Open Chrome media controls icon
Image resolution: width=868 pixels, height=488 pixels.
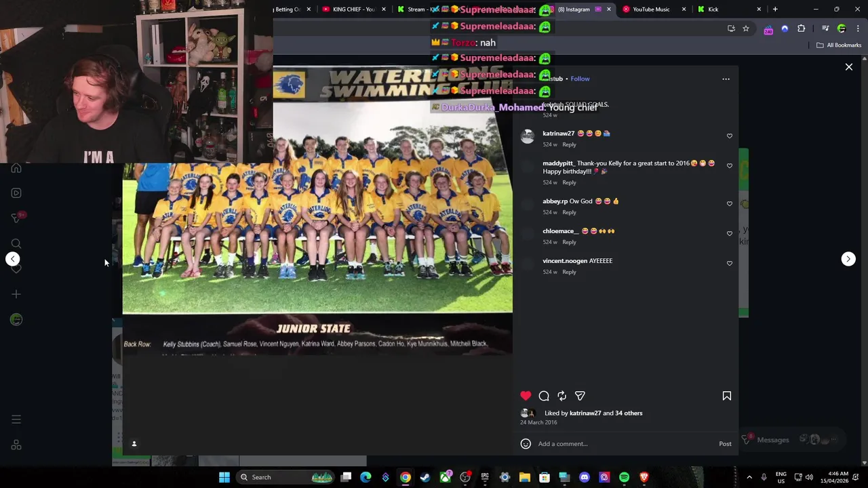tap(825, 28)
